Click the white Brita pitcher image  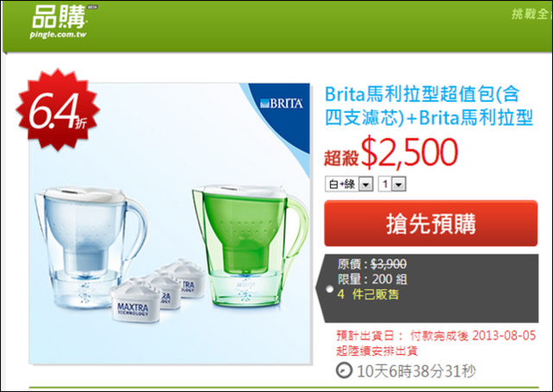tap(90, 247)
